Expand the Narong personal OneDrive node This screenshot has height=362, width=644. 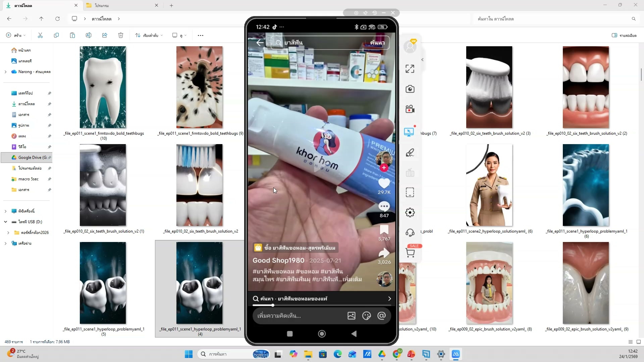point(5,72)
